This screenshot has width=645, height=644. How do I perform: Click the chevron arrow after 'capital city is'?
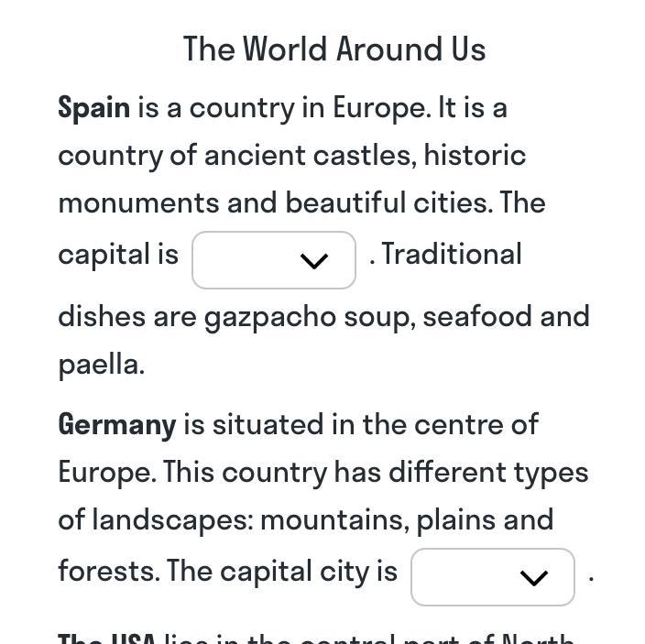[533, 578]
